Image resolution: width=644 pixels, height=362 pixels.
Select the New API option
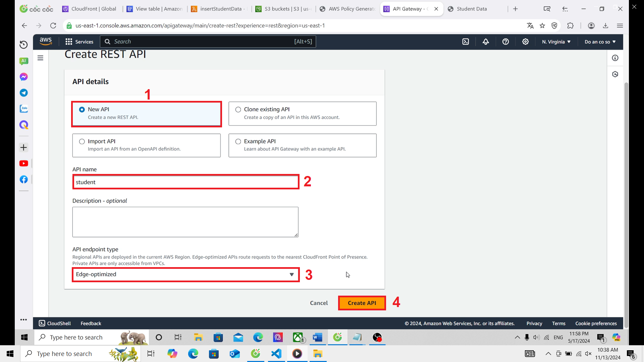point(82,109)
